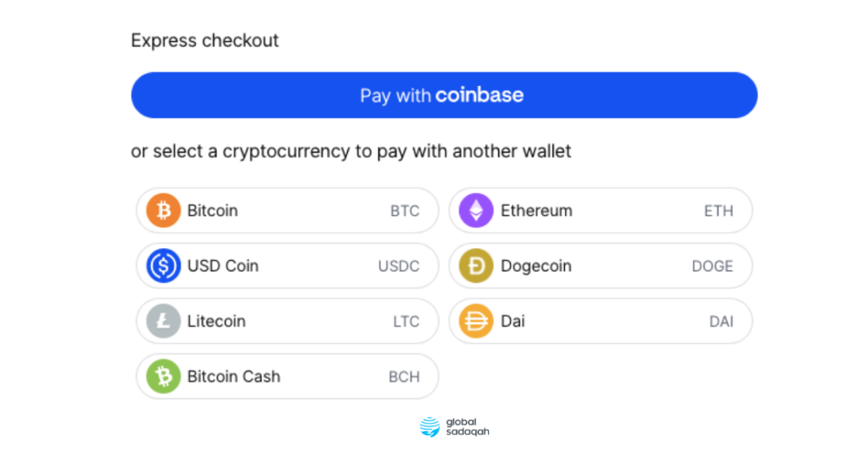Pick Dogecoin as your cryptocurrency
The height and width of the screenshot is (454, 868).
pos(601,266)
